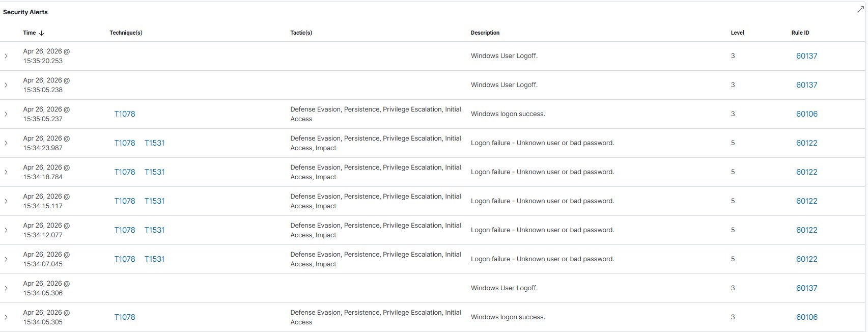
Task: Open rule ID 60106 in the 15:34:05.305 row
Action: click(806, 317)
